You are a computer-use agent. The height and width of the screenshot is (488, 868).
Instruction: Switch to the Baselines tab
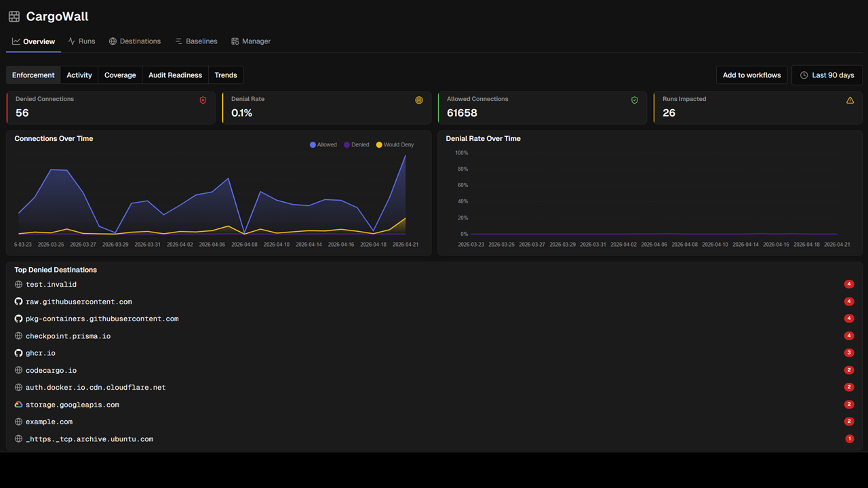tap(196, 41)
